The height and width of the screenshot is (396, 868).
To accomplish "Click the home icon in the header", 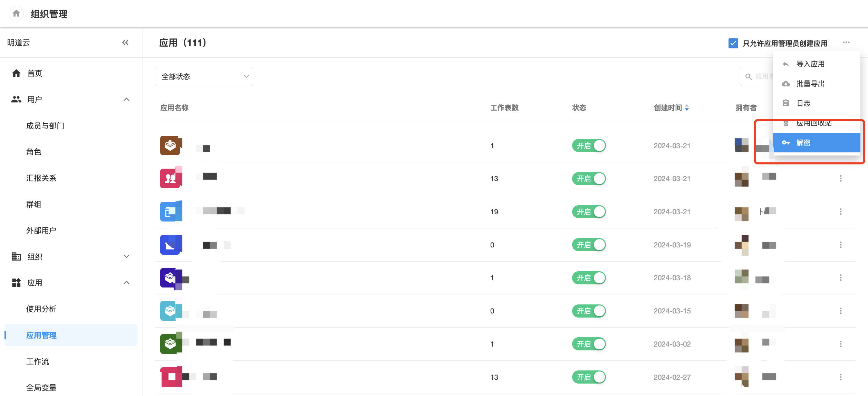I will point(16,13).
